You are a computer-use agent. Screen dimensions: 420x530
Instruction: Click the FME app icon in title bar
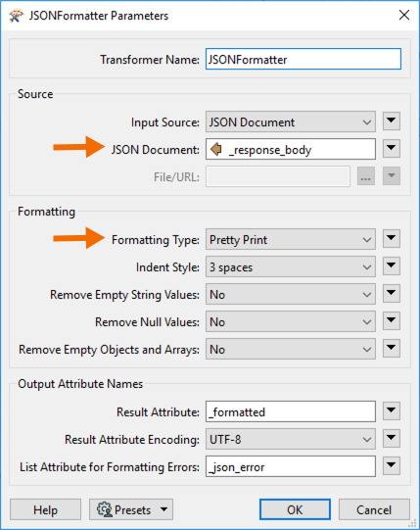(16, 16)
